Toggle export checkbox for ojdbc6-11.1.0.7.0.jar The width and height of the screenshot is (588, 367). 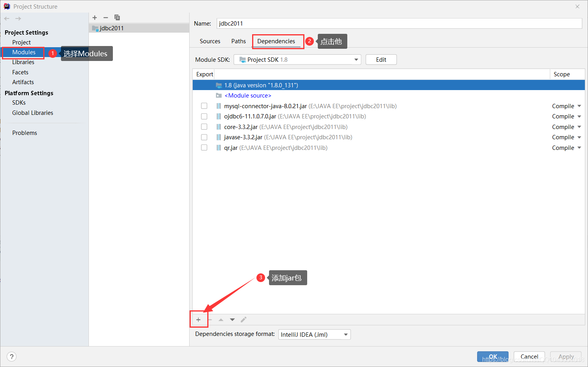pyautogui.click(x=204, y=116)
